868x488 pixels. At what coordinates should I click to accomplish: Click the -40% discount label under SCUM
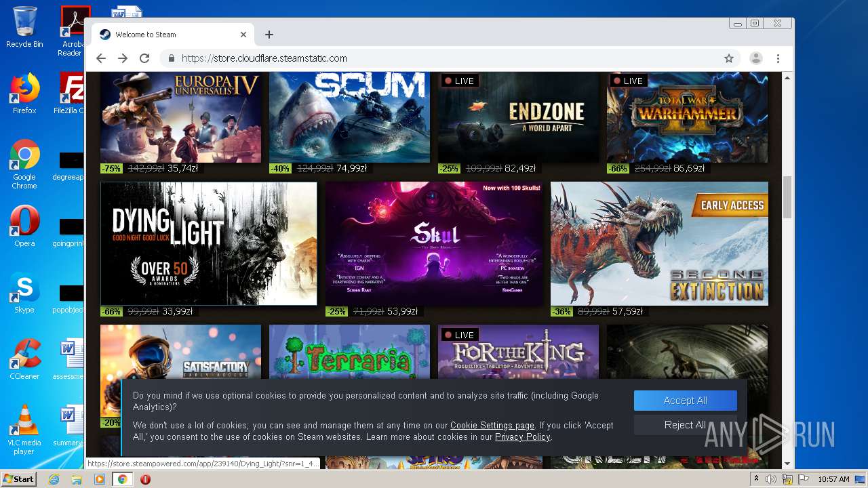(279, 169)
